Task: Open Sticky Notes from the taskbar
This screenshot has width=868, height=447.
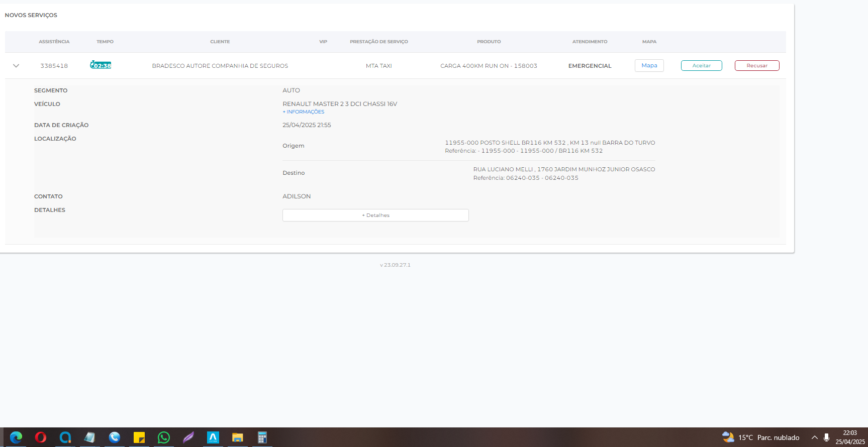Action: pyautogui.click(x=139, y=437)
